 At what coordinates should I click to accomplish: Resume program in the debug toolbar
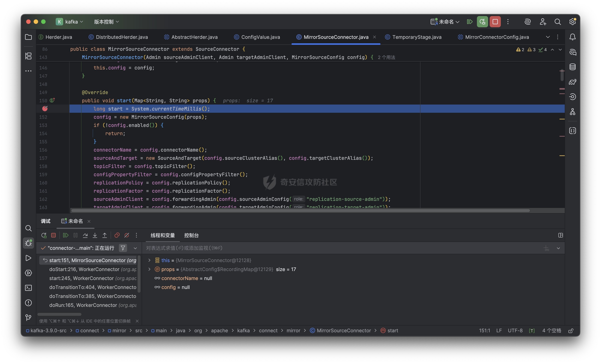tap(66, 235)
